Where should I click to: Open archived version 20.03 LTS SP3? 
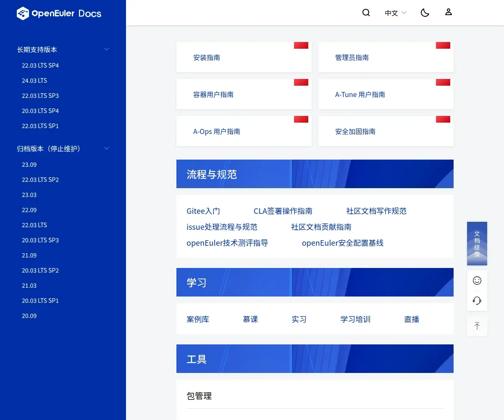[40, 240]
